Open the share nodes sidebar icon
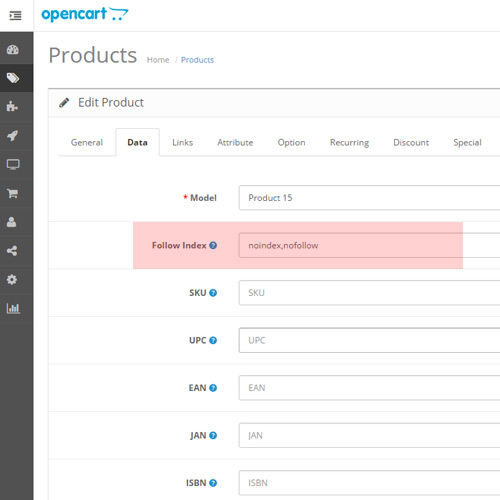Screen dimensions: 500x500 [12, 251]
